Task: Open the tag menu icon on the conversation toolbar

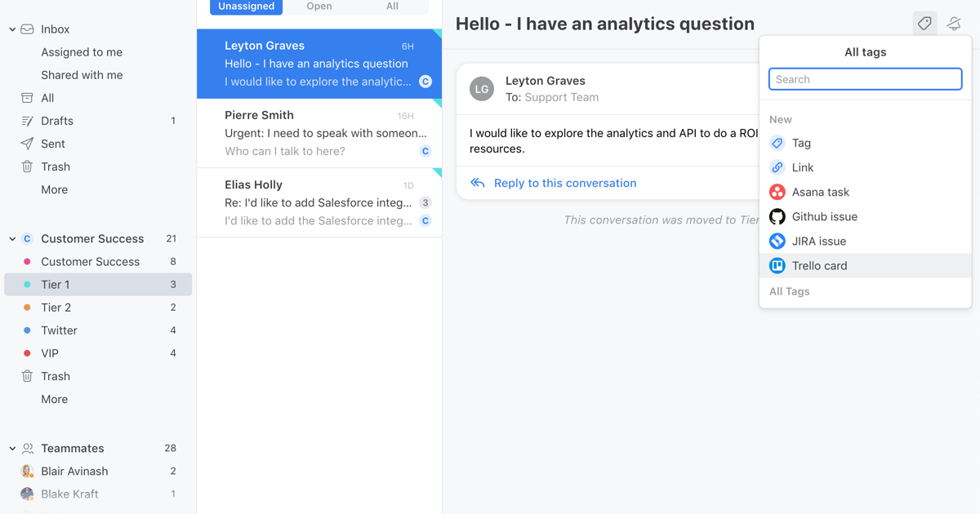Action: 924,24
